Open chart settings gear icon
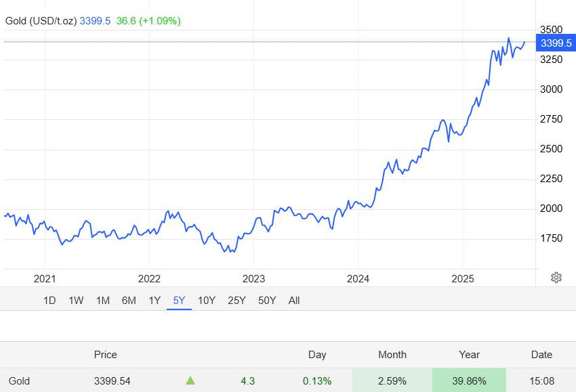576x392 pixels. click(556, 278)
